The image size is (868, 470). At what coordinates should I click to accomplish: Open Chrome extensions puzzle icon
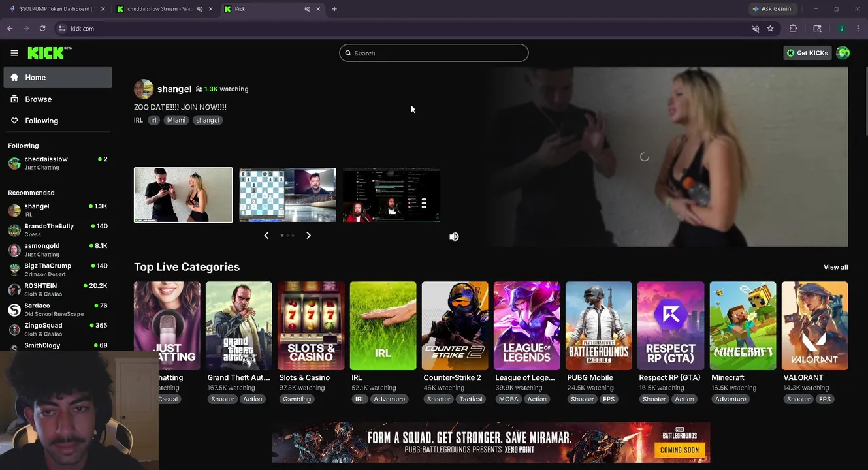(x=793, y=29)
